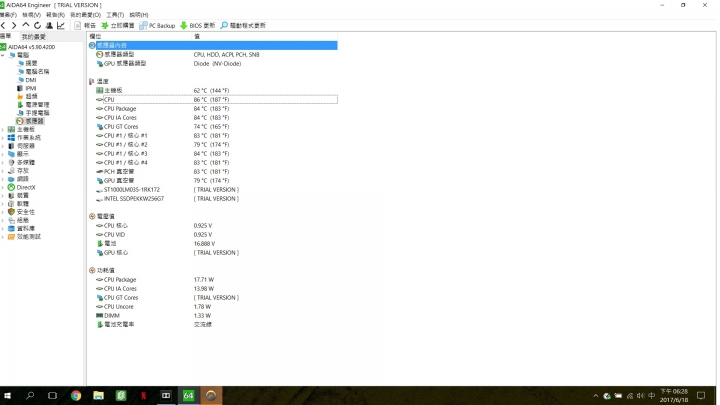Open PC Backup from the toolbar
This screenshot has height=405, width=720.
pyautogui.click(x=158, y=25)
